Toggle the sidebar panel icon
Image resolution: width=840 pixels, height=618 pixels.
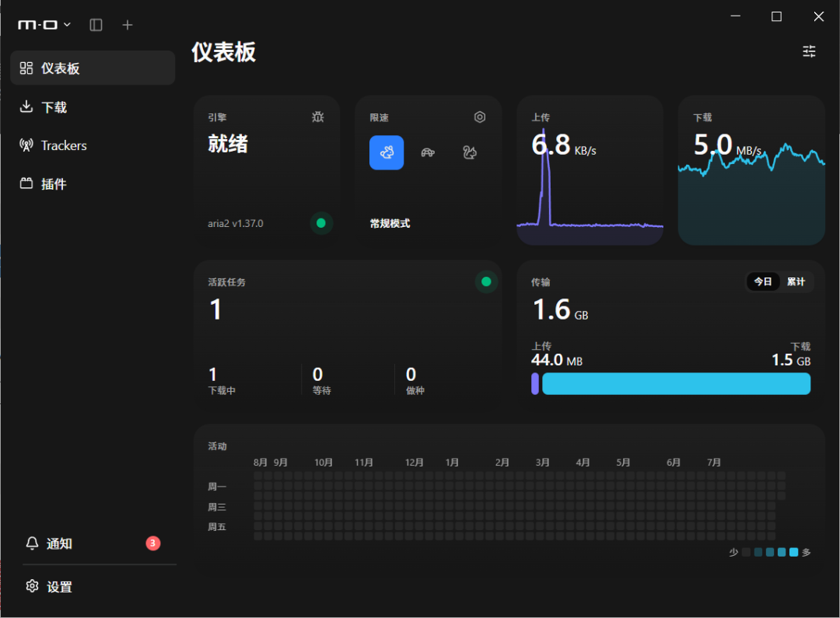96,25
